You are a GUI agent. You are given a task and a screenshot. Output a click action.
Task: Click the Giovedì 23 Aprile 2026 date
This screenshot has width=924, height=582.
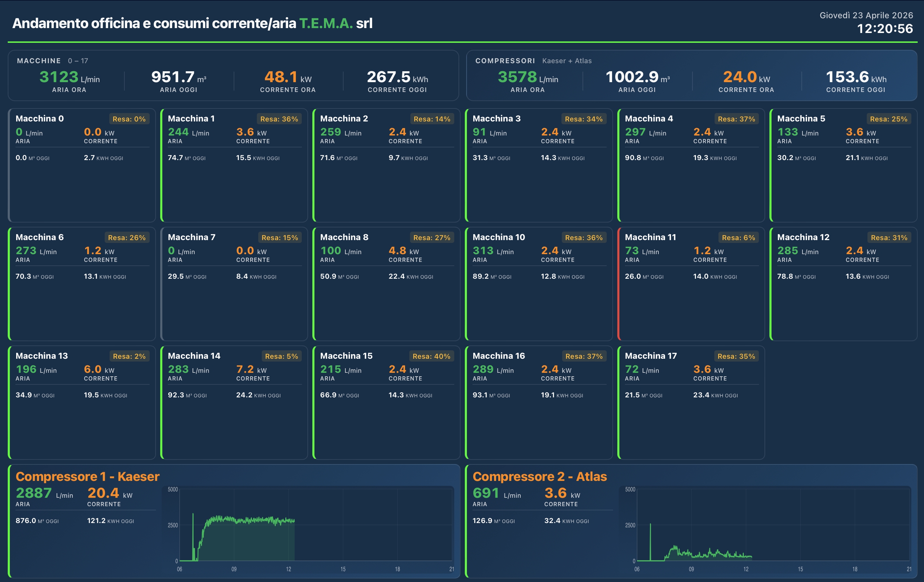tap(866, 15)
